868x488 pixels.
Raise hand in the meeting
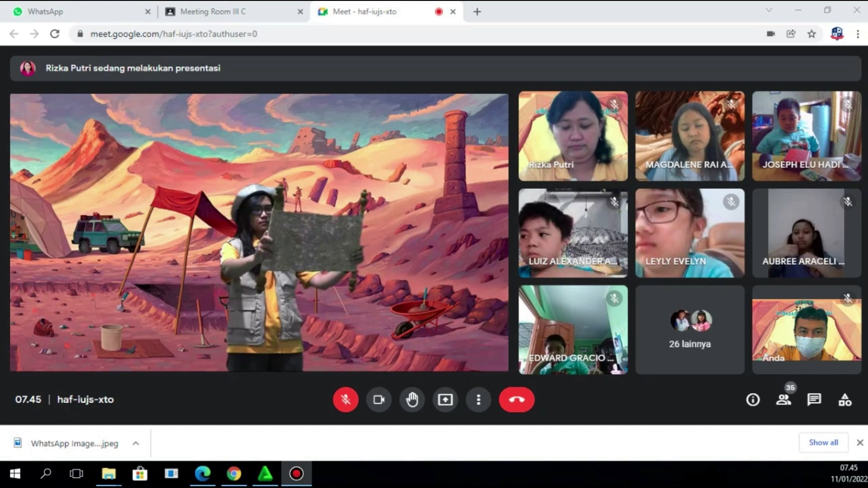click(412, 399)
